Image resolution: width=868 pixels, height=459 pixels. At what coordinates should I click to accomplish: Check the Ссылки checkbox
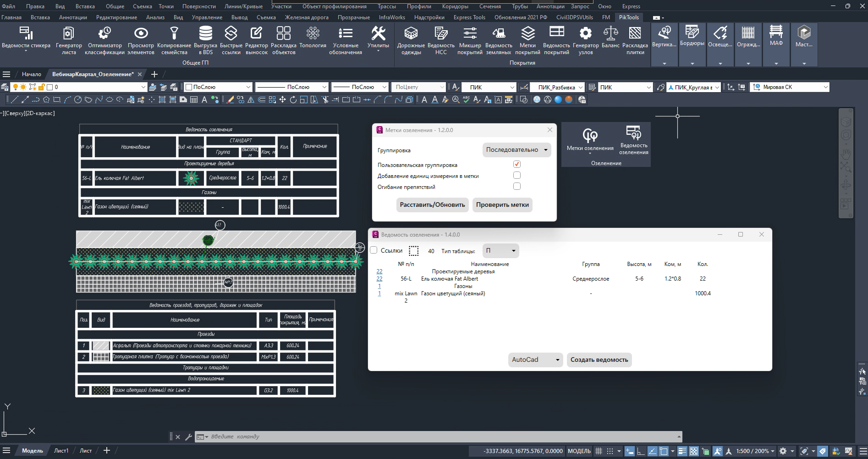click(374, 250)
